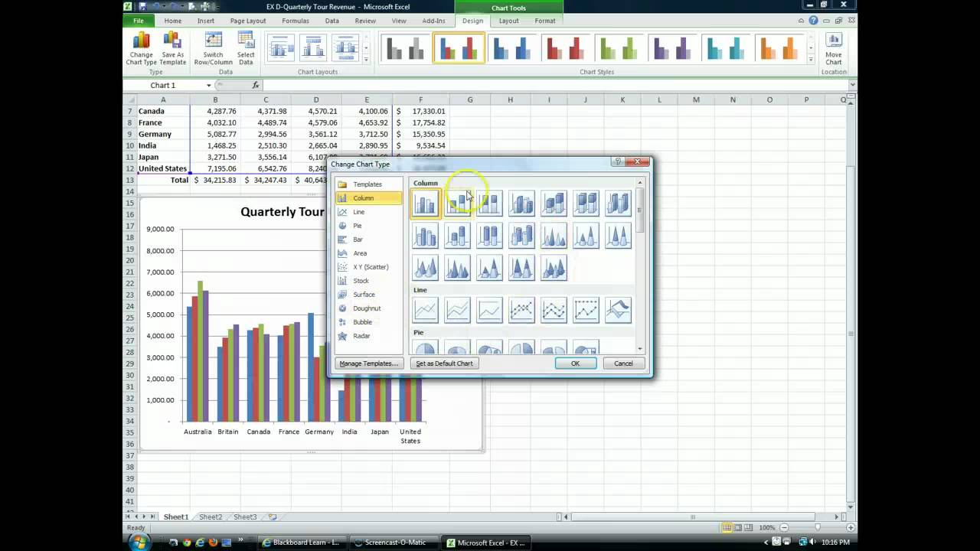
Task: Click the OK button in dialog
Action: (x=575, y=364)
